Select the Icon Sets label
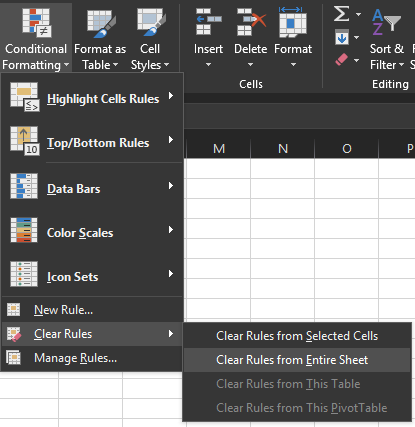415x427 pixels. click(73, 277)
